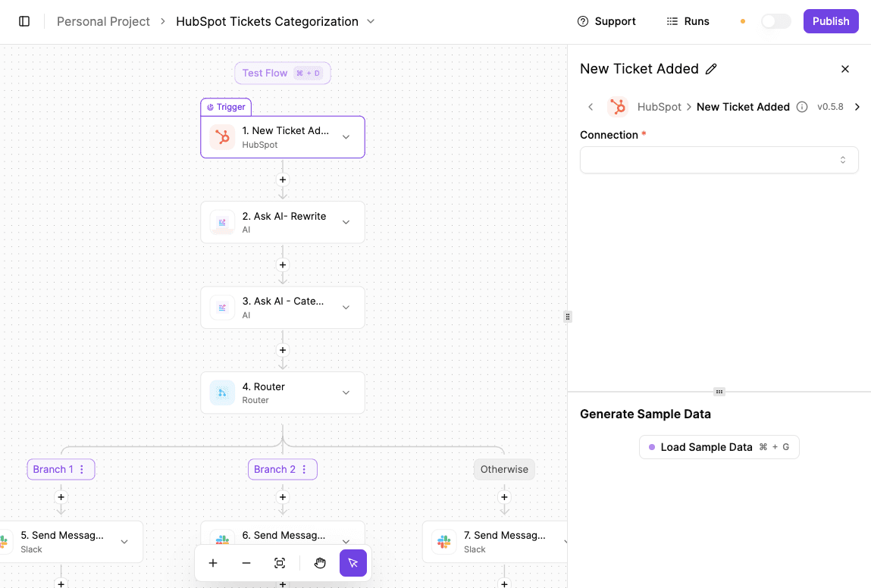Add a step below Branch 2 via plus

click(283, 498)
